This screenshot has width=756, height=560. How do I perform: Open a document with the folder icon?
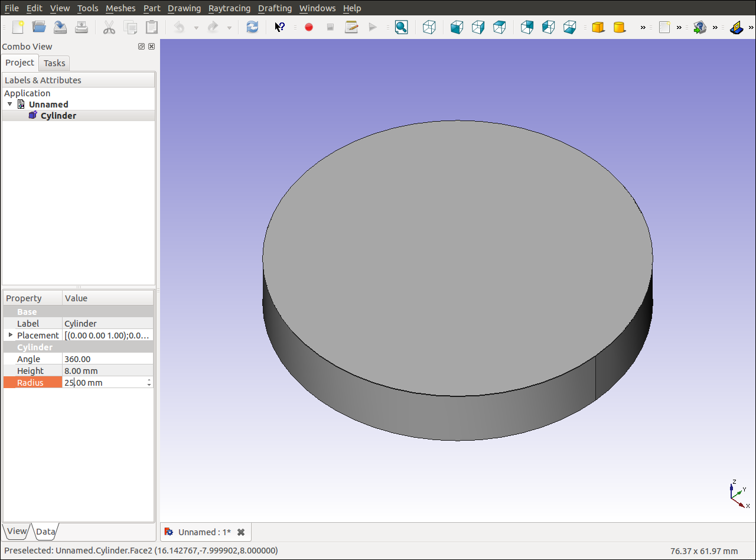39,27
